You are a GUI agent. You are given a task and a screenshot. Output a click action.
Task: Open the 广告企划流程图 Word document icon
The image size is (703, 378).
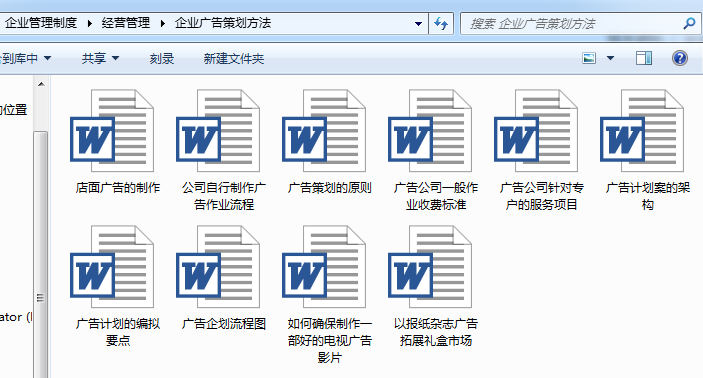(218, 266)
